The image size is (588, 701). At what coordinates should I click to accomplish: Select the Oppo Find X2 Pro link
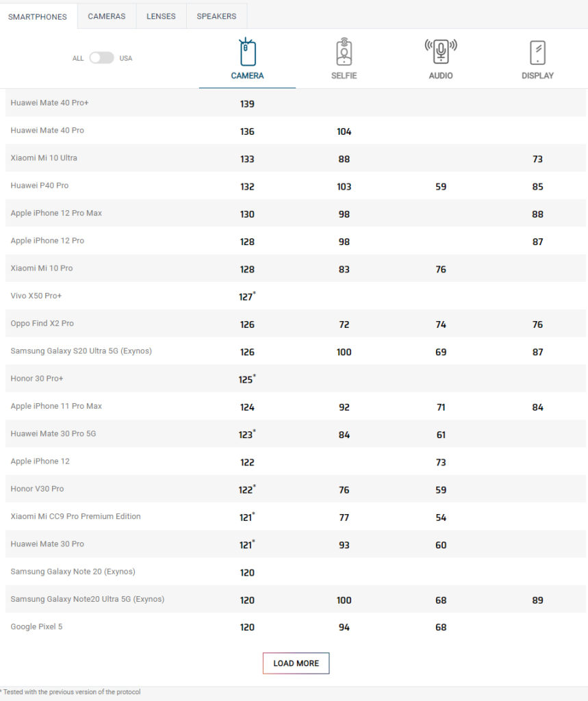(x=42, y=323)
